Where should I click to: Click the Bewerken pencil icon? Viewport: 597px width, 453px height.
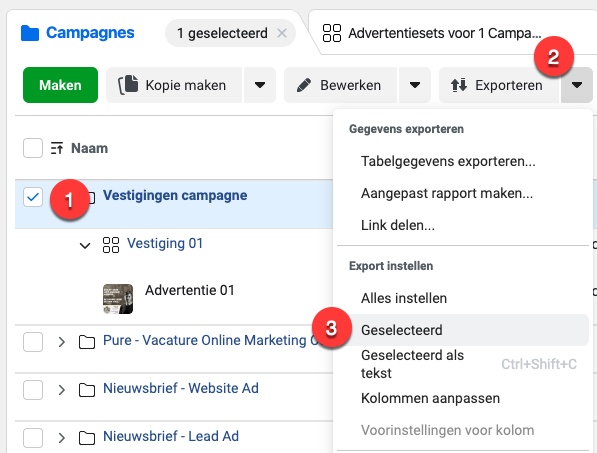tap(303, 85)
